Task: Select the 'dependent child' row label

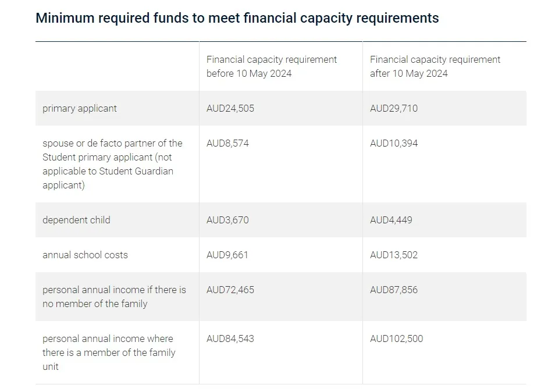Action: click(x=76, y=220)
